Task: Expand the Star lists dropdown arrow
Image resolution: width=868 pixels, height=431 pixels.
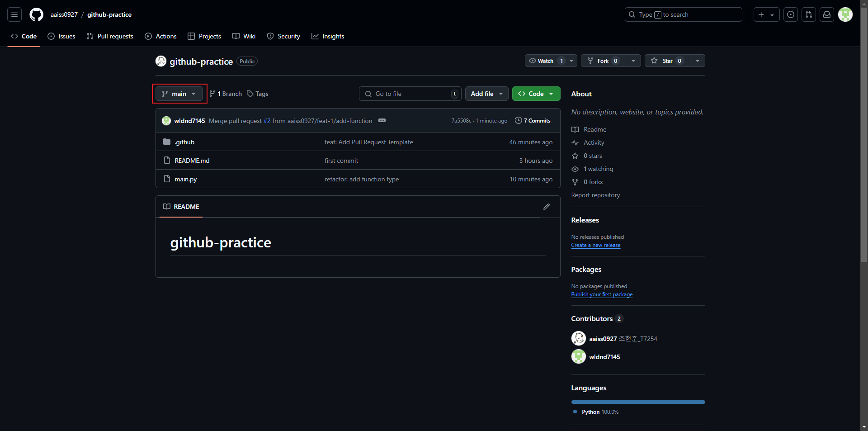Action: [698, 61]
